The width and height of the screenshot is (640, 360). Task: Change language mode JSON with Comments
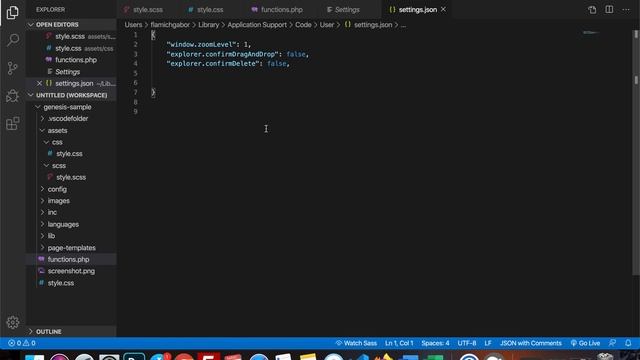531,343
